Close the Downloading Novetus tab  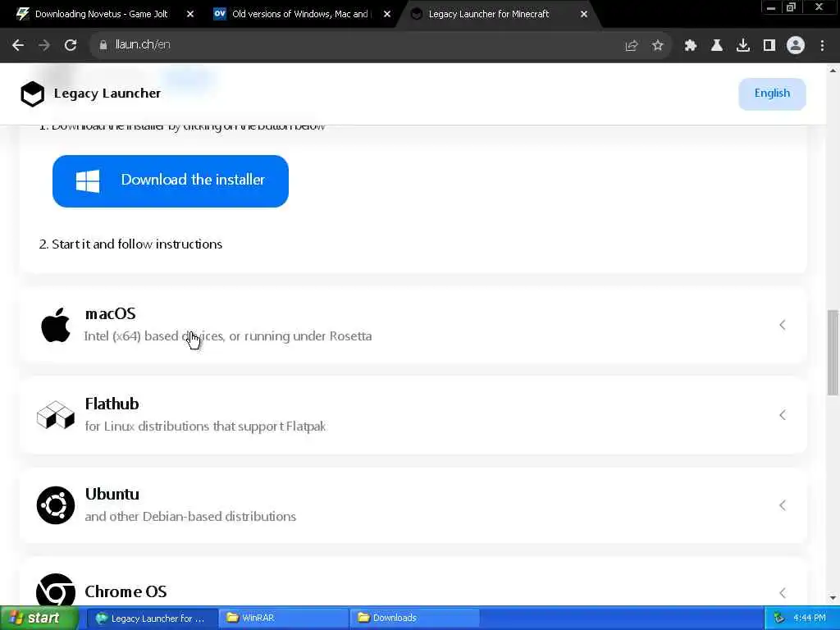pos(189,15)
